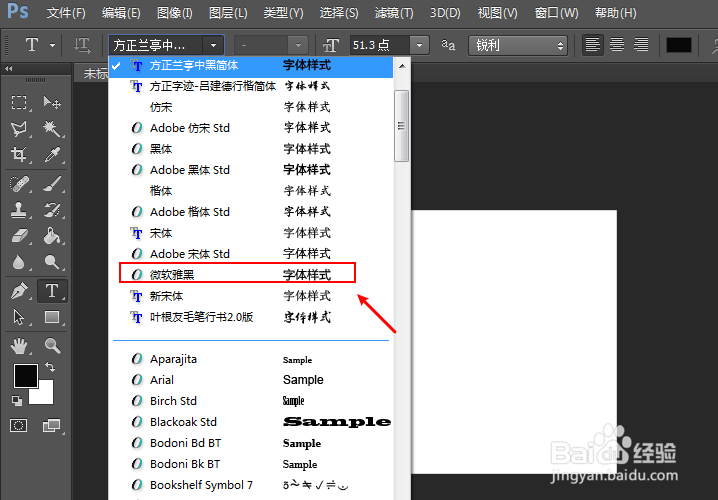Select the Horizontal Type tool in toolbox
718x500 pixels.
(x=52, y=291)
